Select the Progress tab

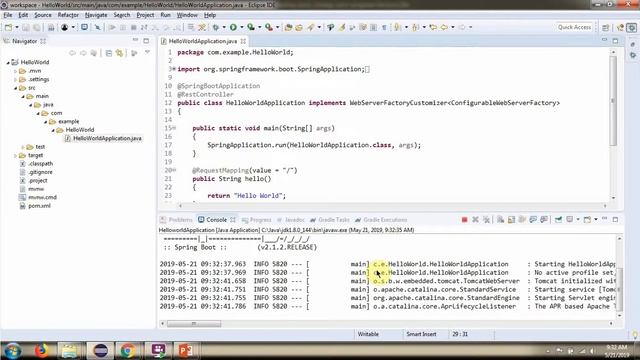[x=256, y=220]
